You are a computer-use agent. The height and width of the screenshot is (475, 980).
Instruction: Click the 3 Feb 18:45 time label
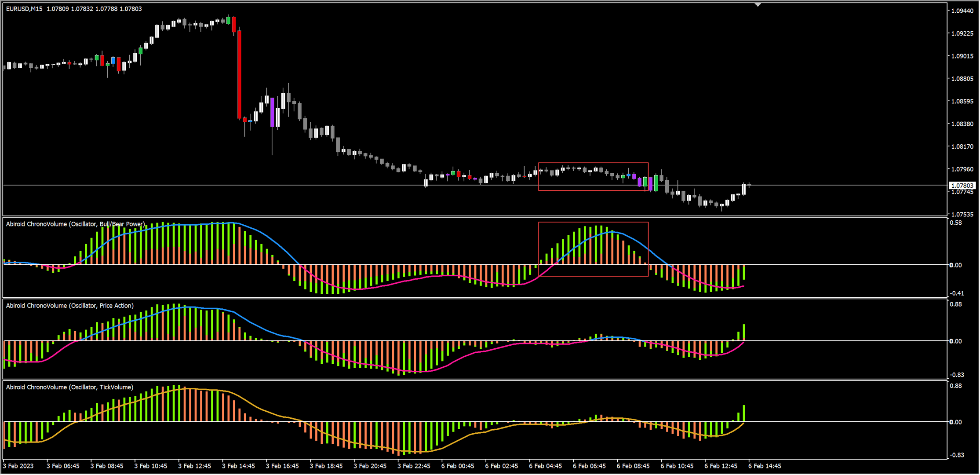click(326, 466)
